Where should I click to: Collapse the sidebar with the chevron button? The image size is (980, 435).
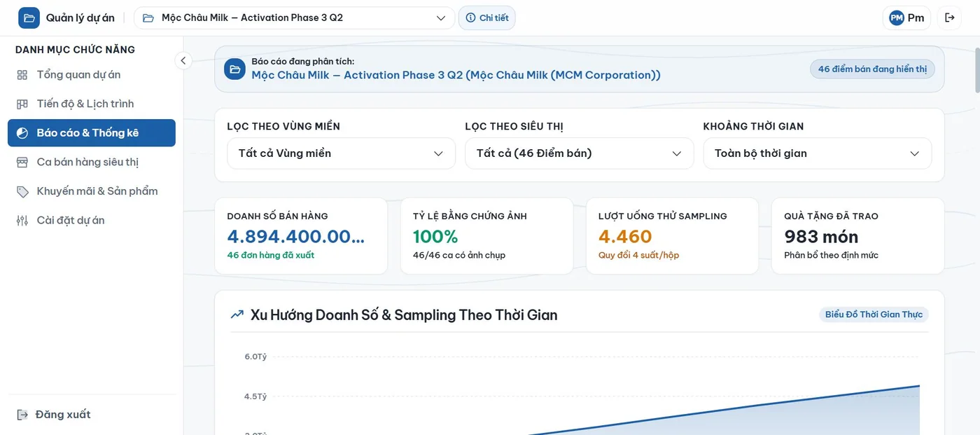pos(183,60)
